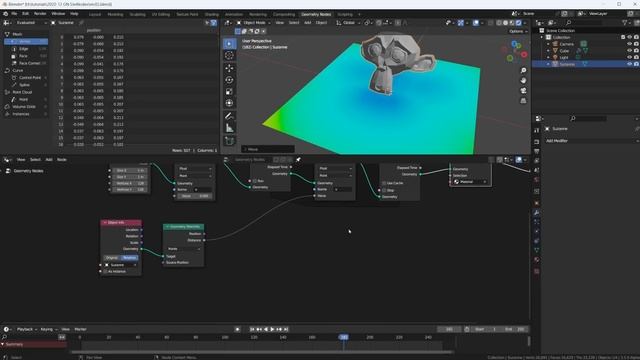The image size is (640, 360).
Task: Click the pin icon in node editor header
Action: (x=298, y=160)
